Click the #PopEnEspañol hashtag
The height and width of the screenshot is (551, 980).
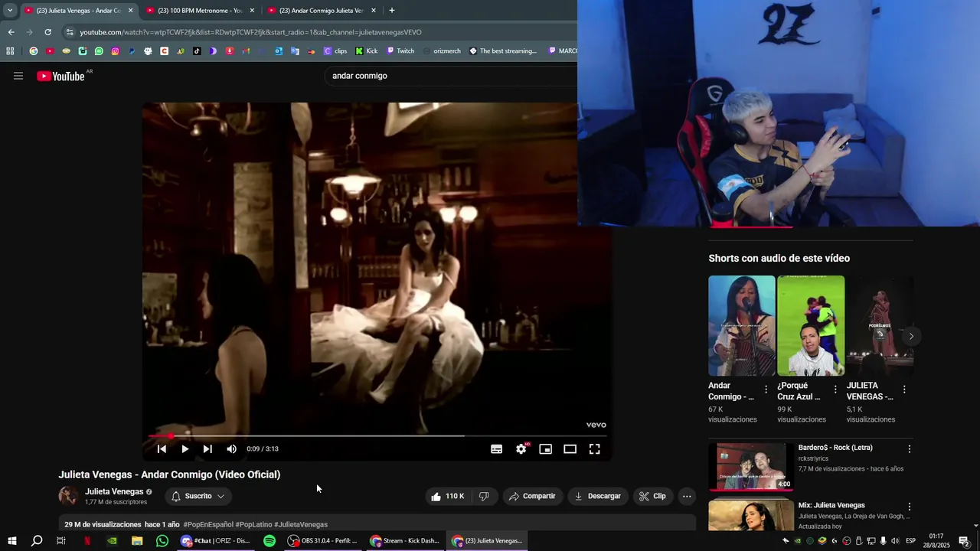coord(208,524)
